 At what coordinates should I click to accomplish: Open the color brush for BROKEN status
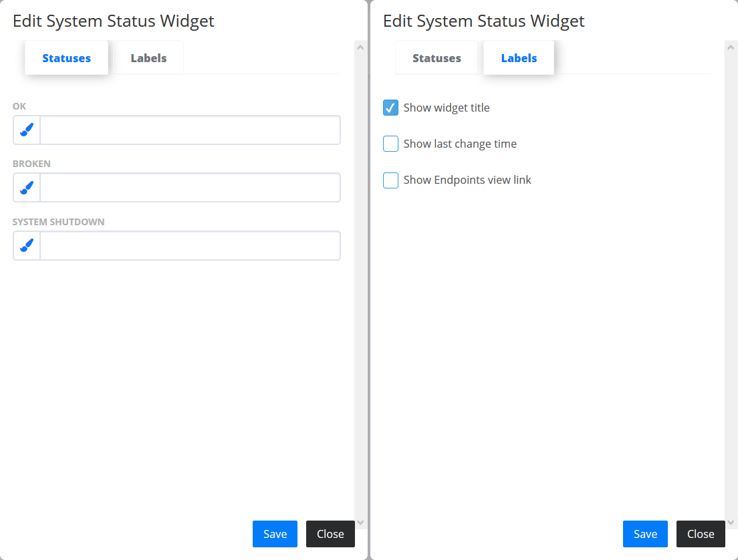(27, 188)
